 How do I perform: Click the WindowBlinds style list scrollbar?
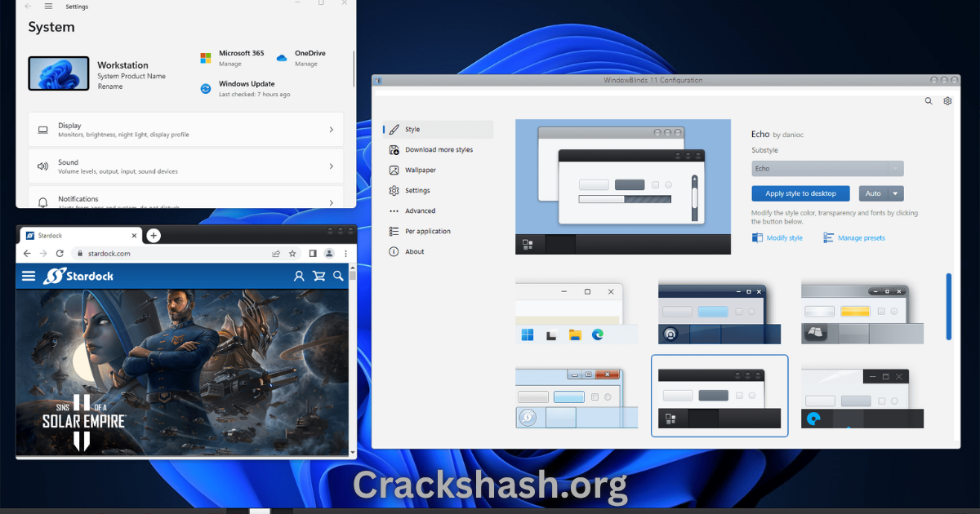949,307
